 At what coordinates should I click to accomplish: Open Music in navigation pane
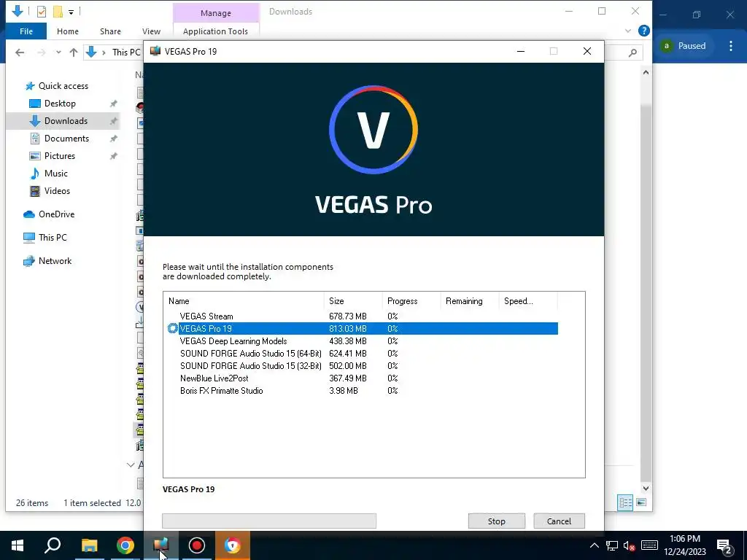pos(55,174)
